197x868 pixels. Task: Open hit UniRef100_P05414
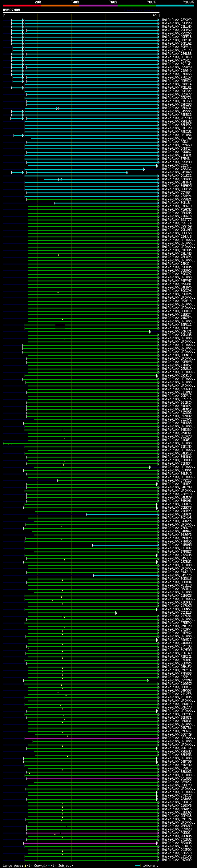177,61
